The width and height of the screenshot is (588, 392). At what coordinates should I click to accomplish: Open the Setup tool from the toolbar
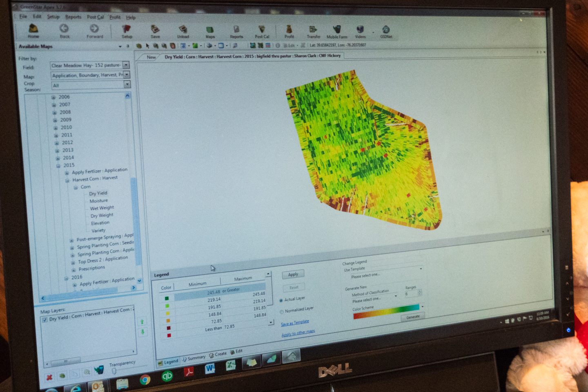tap(127, 31)
